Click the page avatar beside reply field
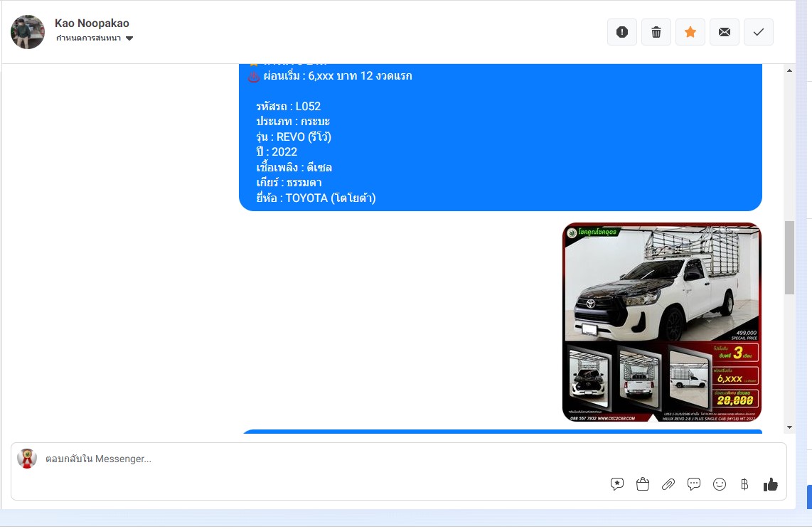The image size is (812, 529). tap(27, 459)
